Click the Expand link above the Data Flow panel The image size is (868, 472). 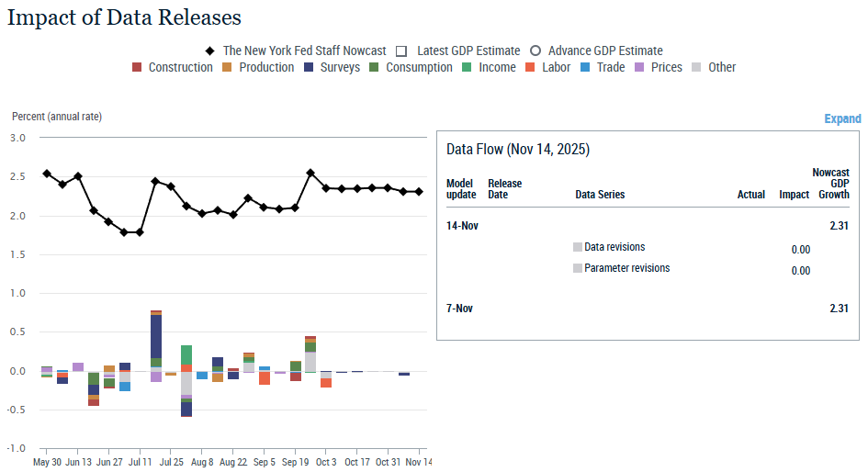841,118
